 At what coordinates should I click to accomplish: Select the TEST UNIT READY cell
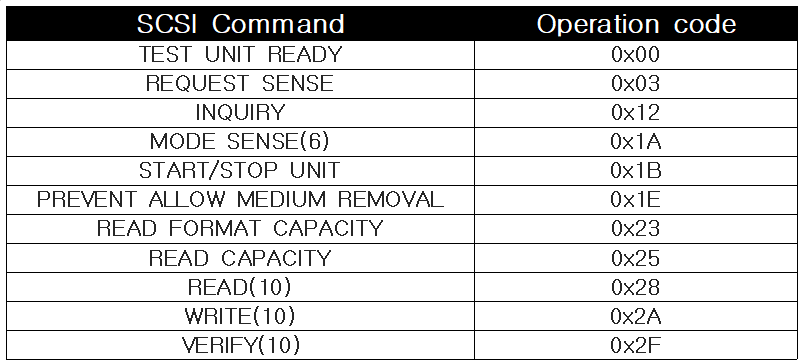[240, 55]
